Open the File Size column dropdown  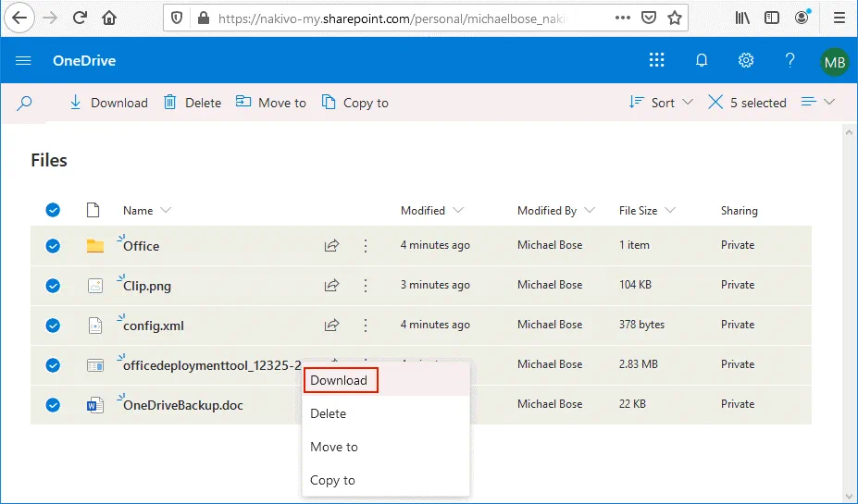tap(647, 211)
